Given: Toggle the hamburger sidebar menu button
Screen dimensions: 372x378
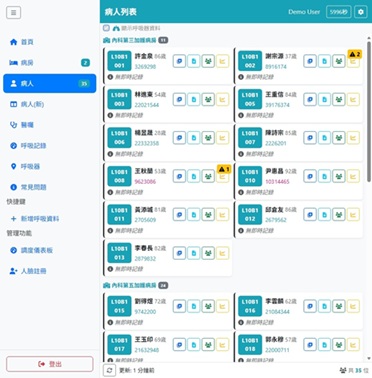Looking at the screenshot, I should click(x=13, y=13).
